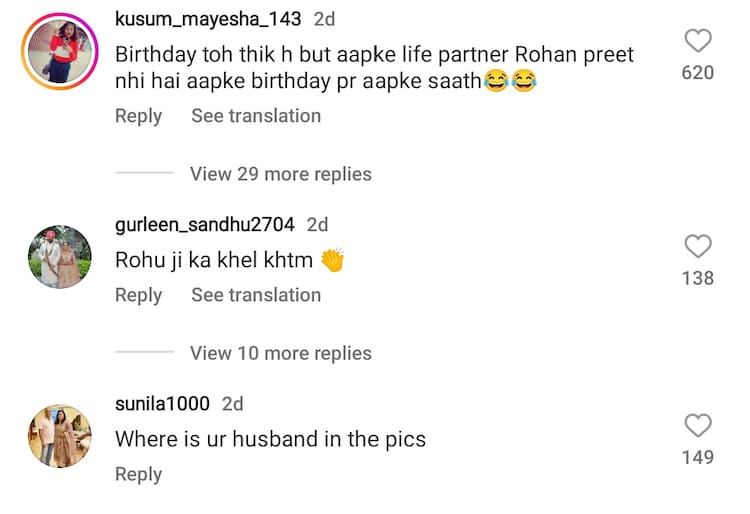The image size is (750, 514).
Task: See translation of the Rohu ji comment
Action: click(256, 295)
